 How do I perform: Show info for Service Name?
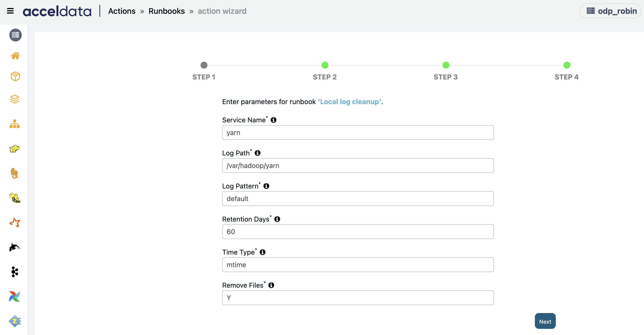point(273,120)
